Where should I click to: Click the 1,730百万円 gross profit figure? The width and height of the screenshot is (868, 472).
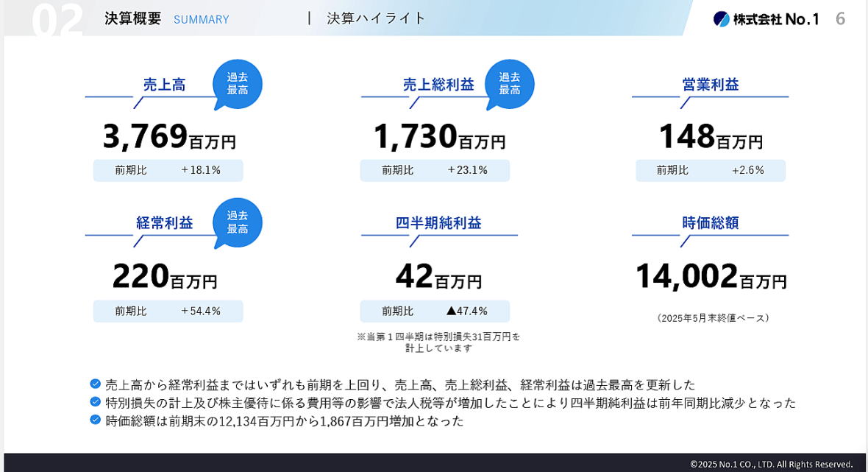click(440, 136)
